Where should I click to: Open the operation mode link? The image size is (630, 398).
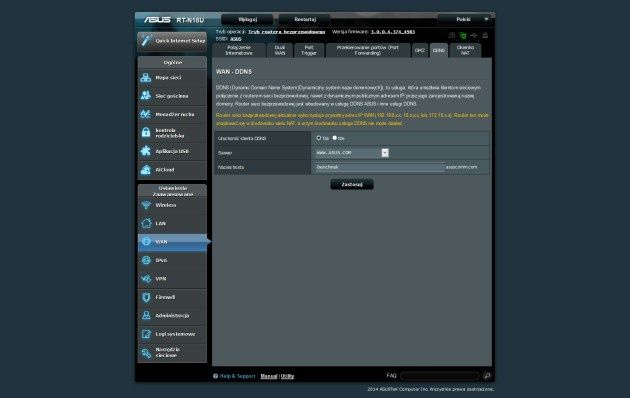point(286,32)
